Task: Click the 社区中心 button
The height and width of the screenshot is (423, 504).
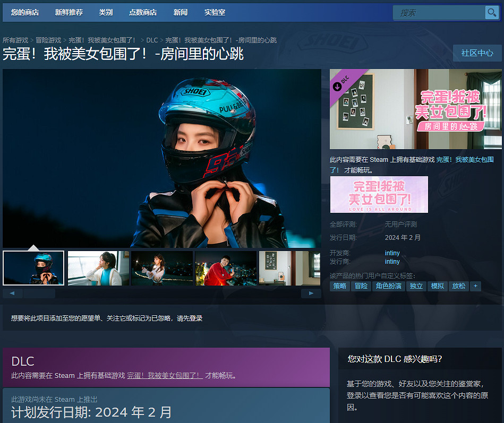Action: coord(477,53)
